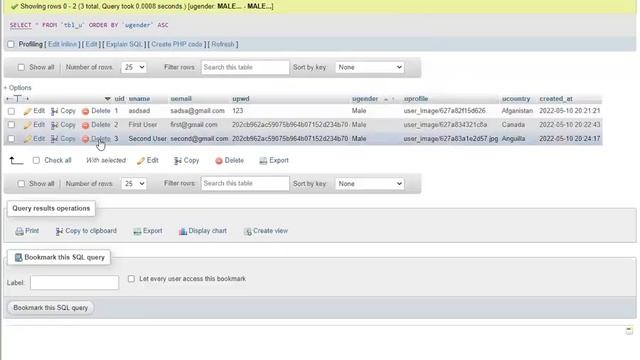Sort by the created_at column header
The height and width of the screenshot is (360, 640).
[556, 99]
